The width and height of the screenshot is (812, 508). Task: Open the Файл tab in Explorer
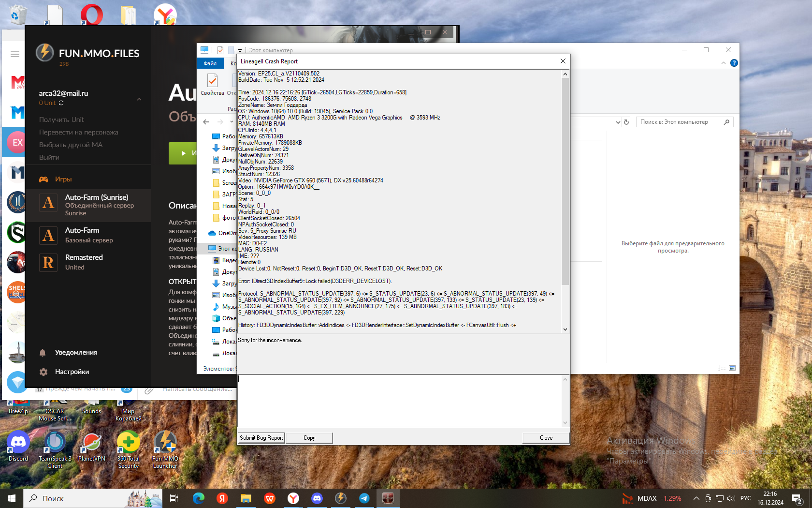point(210,63)
